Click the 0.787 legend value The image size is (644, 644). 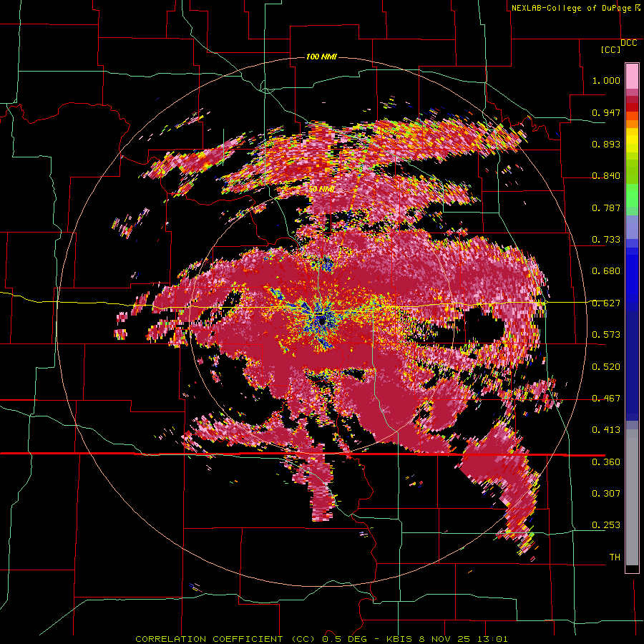(606, 208)
